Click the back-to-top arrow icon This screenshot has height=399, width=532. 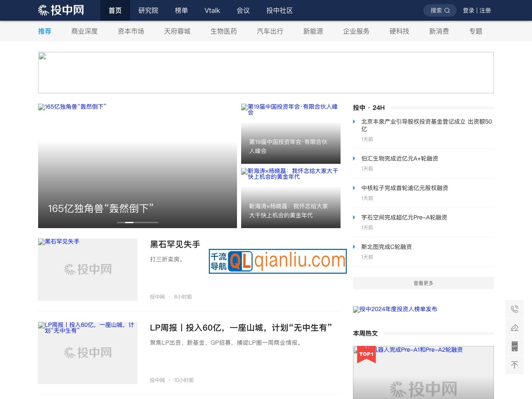(x=515, y=365)
